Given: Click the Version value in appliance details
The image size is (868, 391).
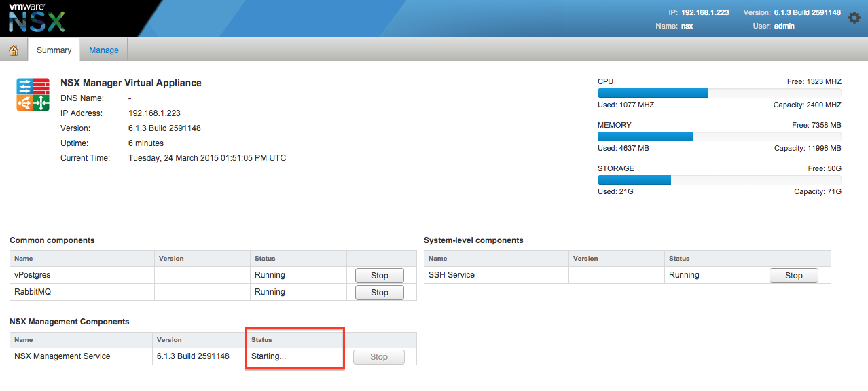Looking at the screenshot, I should click(164, 128).
